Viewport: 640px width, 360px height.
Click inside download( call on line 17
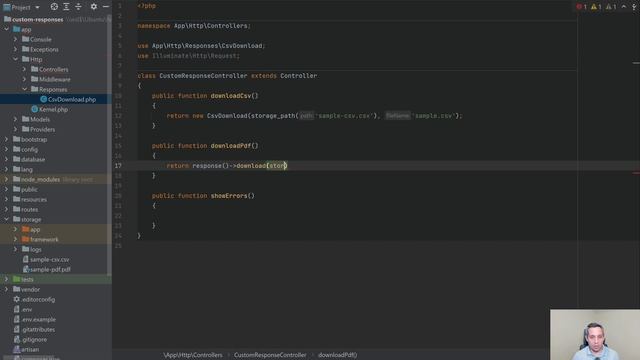pos(278,166)
